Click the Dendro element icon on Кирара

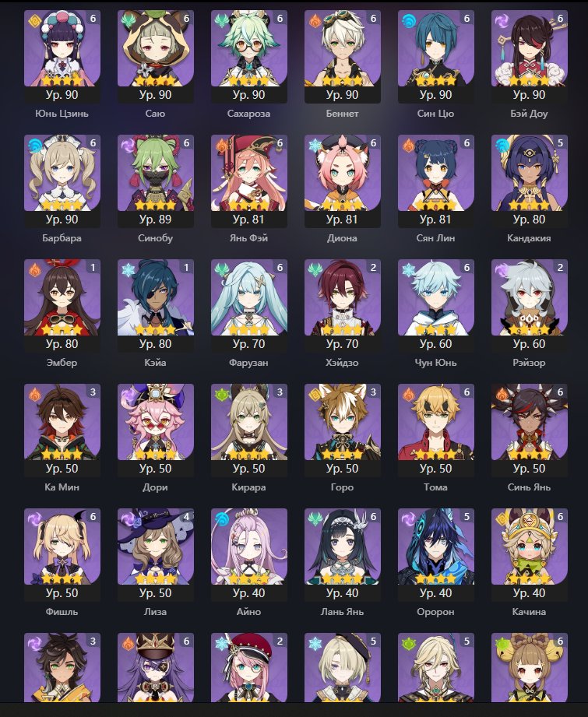(x=221, y=394)
